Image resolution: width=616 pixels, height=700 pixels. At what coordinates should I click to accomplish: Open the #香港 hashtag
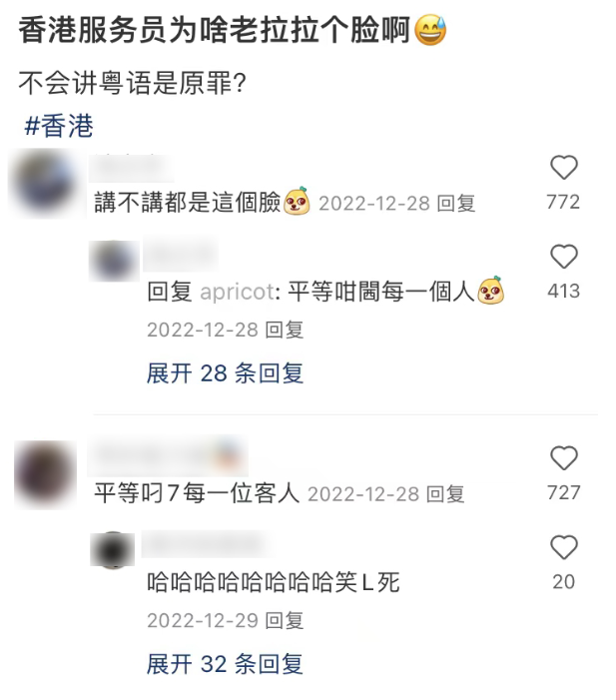(x=59, y=126)
